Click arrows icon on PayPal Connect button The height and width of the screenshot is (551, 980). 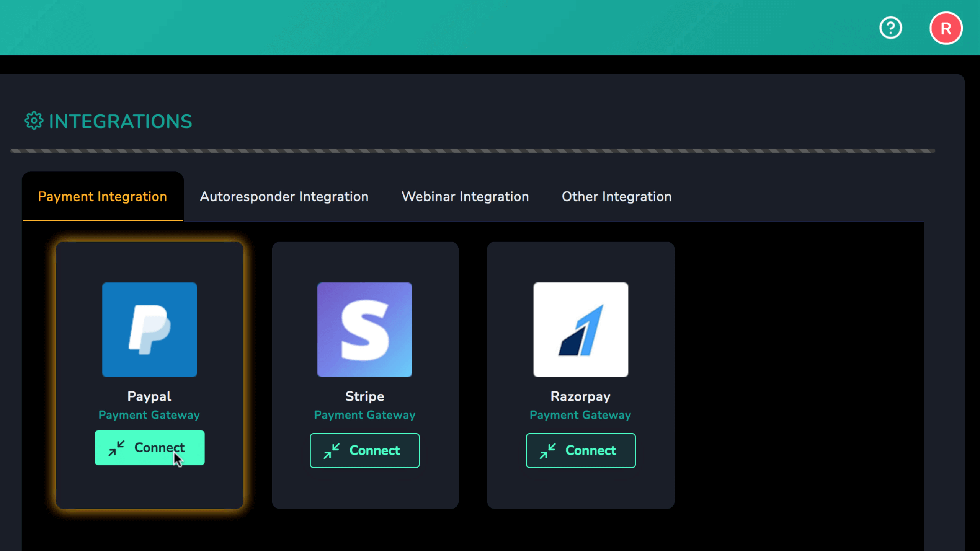pyautogui.click(x=116, y=448)
